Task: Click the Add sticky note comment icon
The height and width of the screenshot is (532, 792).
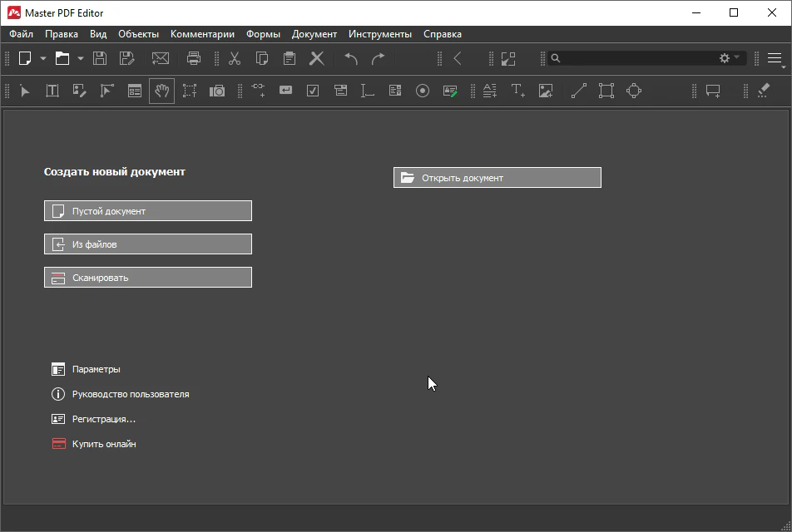Action: (x=713, y=91)
